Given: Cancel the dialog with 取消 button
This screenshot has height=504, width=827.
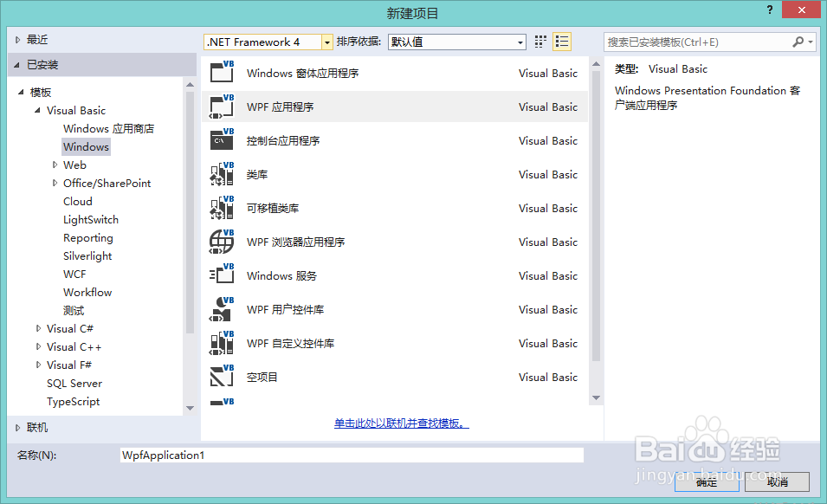Looking at the screenshot, I should coord(777,481).
